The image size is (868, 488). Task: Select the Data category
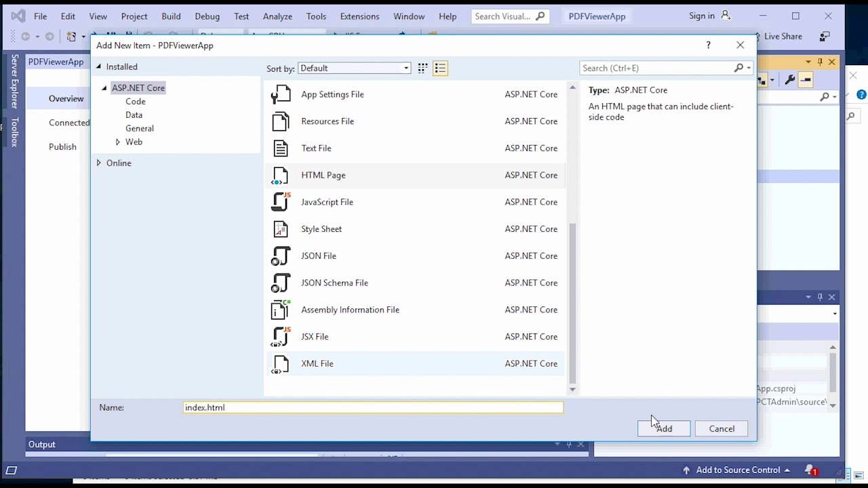point(134,115)
